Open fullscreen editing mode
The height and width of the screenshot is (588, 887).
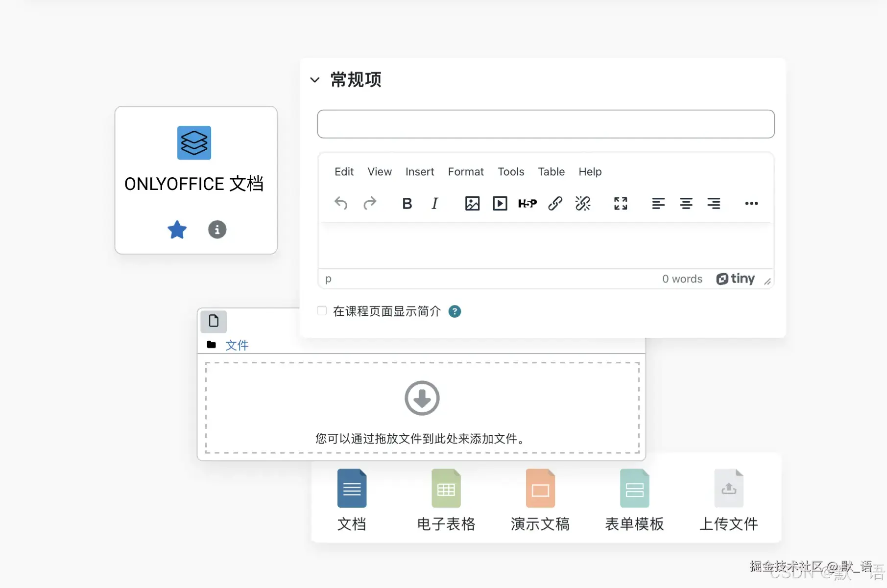[620, 203]
